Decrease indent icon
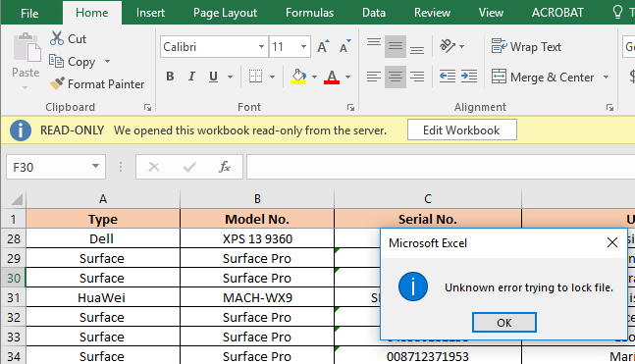635x364 pixels. pyautogui.click(x=448, y=77)
